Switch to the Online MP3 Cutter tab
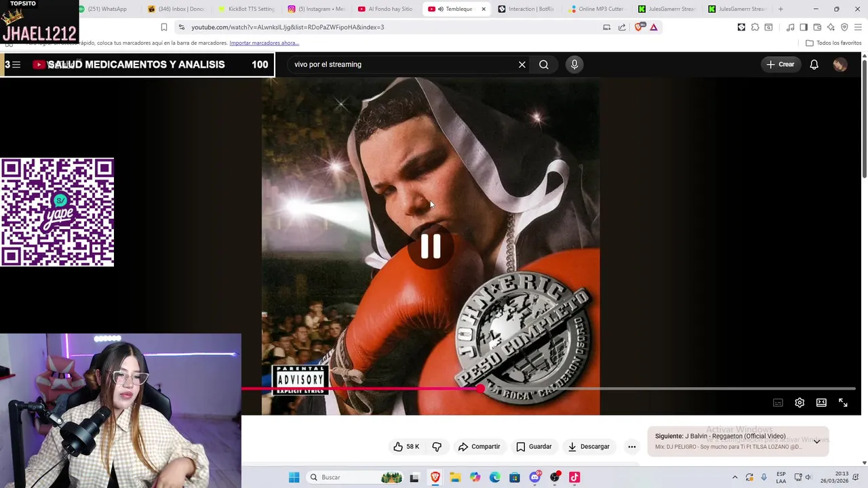This screenshot has height=488, width=868. (596, 9)
